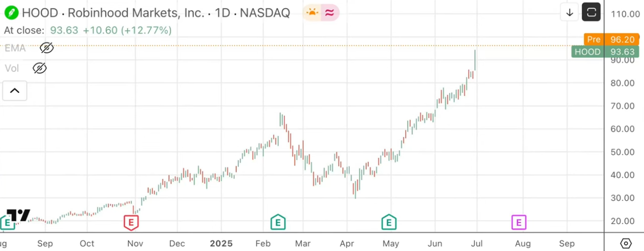The image size is (644, 251).
Task: Open chart settings via hexagon gear icon
Action: (x=626, y=244)
